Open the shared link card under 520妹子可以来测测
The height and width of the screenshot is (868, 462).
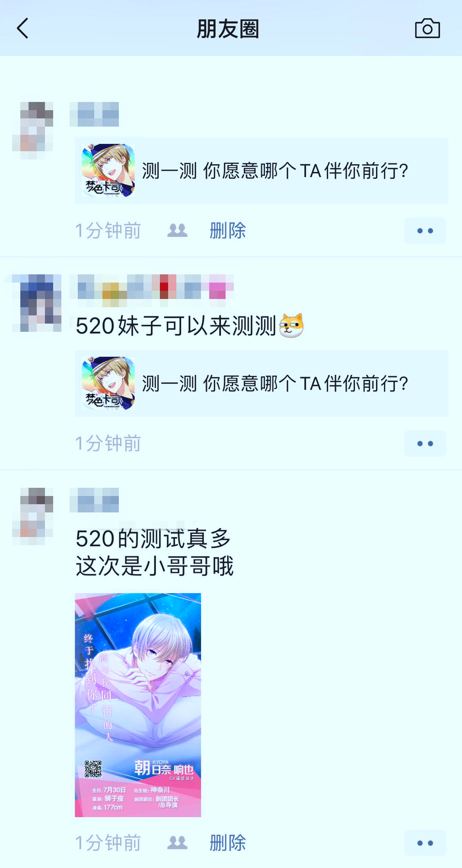point(261,384)
